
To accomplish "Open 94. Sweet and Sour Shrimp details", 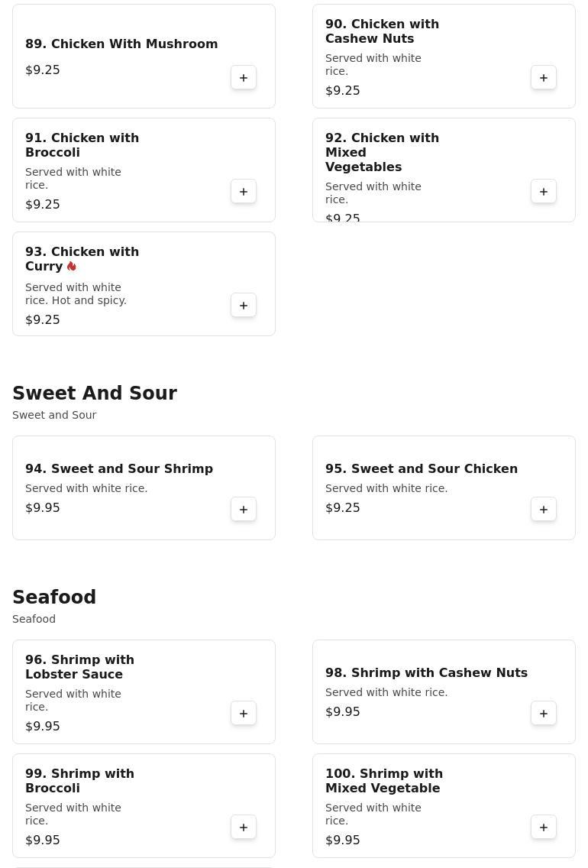I will [119, 468].
